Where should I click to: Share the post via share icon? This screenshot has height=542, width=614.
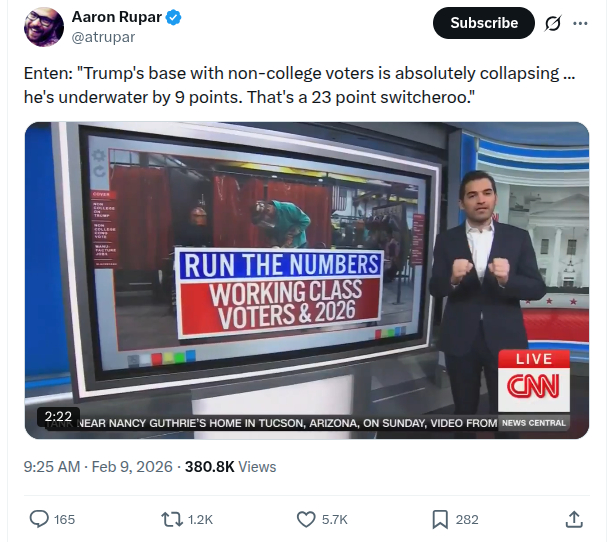[574, 519]
